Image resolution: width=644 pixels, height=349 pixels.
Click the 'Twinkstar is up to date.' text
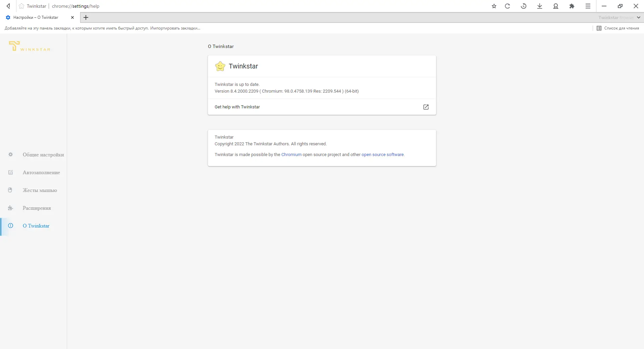click(237, 85)
